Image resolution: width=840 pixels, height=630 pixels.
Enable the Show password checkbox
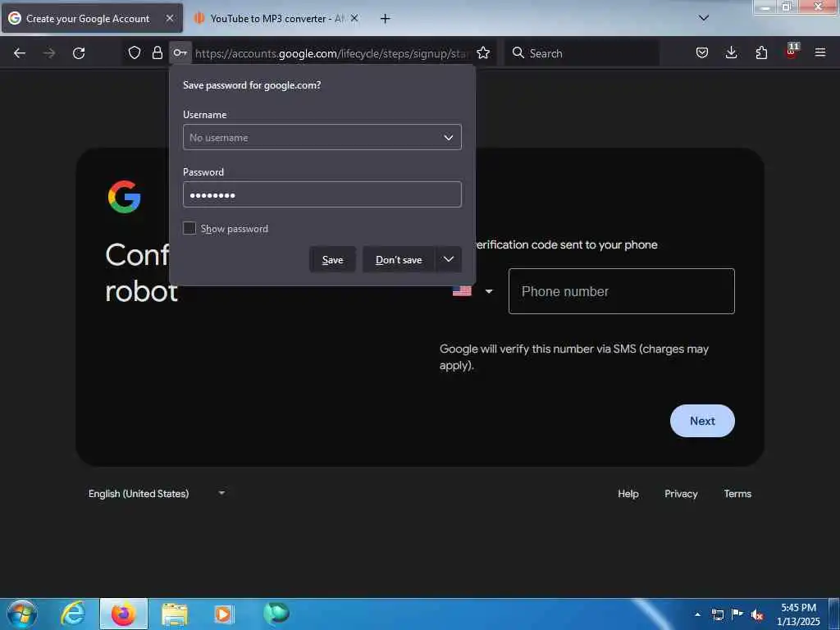pyautogui.click(x=189, y=228)
